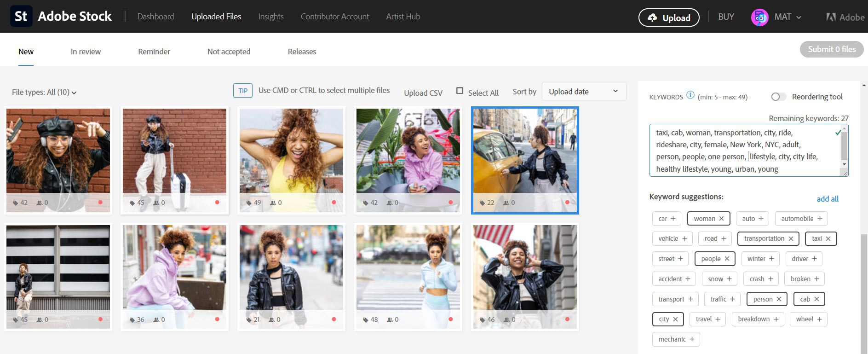Click the Upload CSV link
Viewport: 868px width, 354px height.
[x=423, y=93]
